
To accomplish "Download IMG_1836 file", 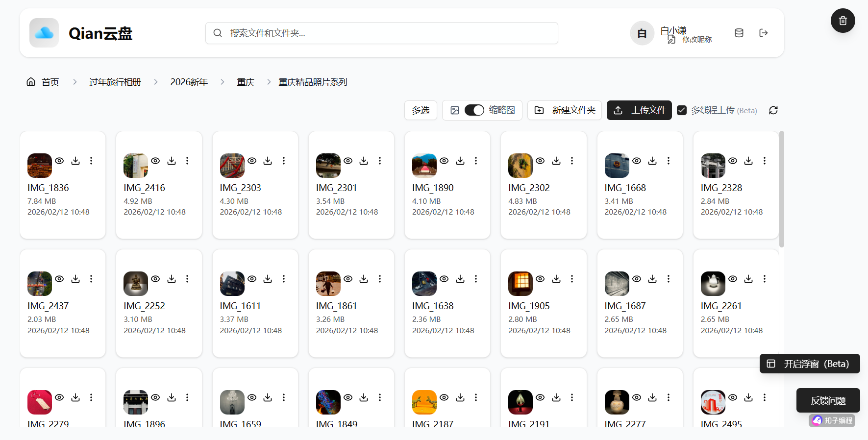I will click(x=75, y=161).
